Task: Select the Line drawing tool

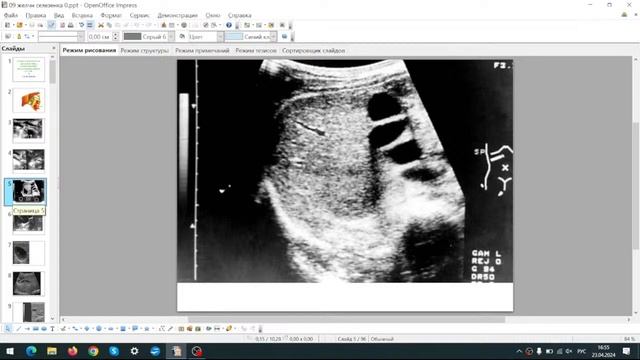Action: 18,329
